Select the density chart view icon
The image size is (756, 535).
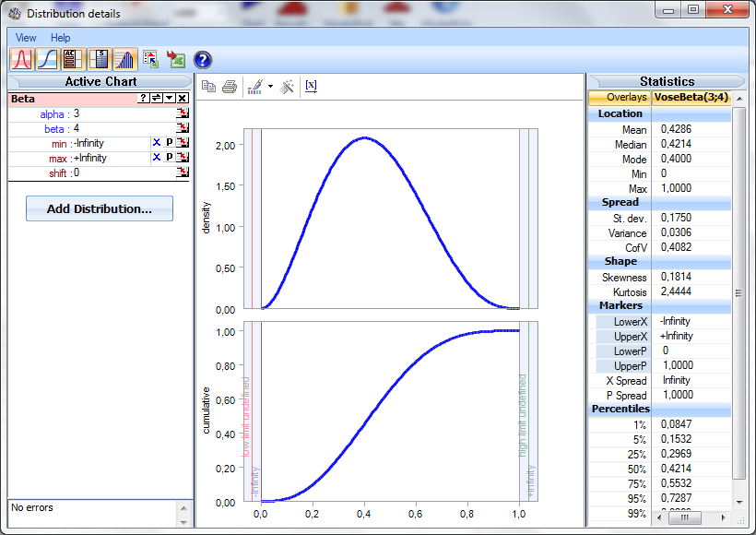(22, 58)
